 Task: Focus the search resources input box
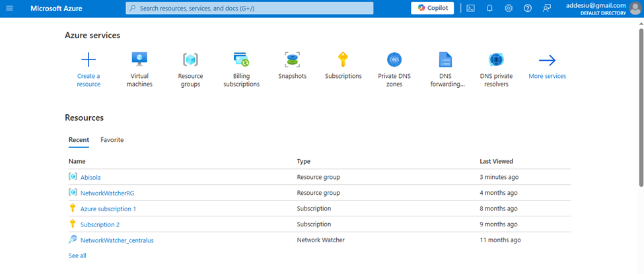pyautogui.click(x=249, y=8)
